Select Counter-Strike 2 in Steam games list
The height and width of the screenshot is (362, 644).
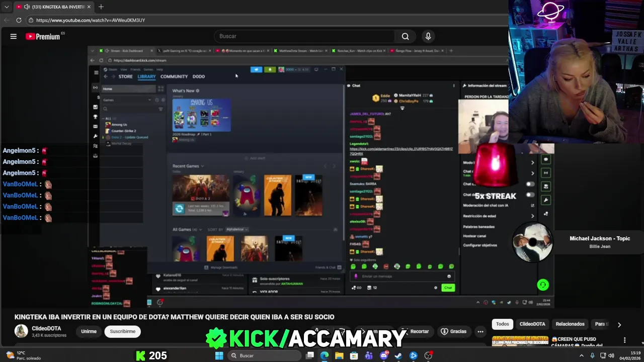coord(123,131)
